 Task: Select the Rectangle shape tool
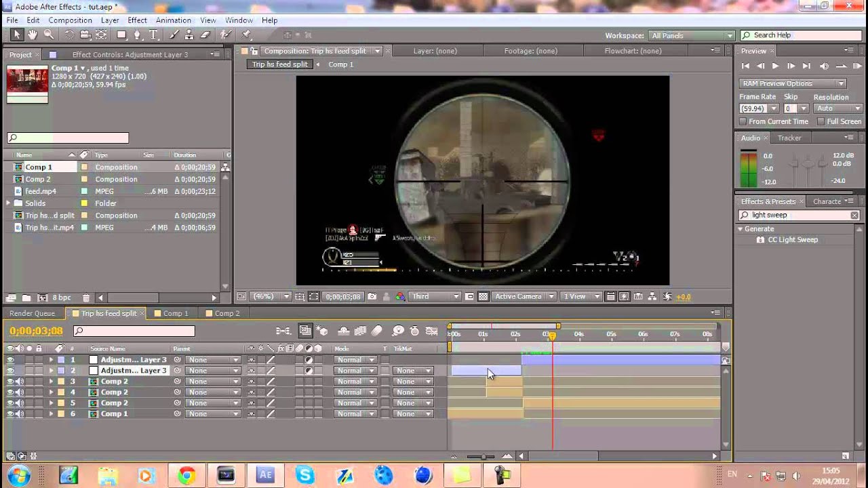tap(121, 35)
